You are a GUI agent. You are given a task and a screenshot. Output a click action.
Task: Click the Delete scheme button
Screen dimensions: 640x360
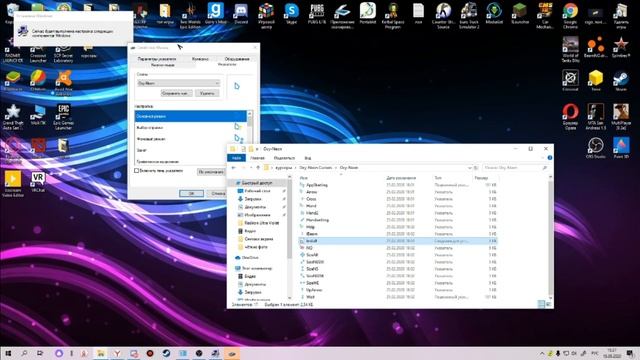pyautogui.click(x=207, y=93)
